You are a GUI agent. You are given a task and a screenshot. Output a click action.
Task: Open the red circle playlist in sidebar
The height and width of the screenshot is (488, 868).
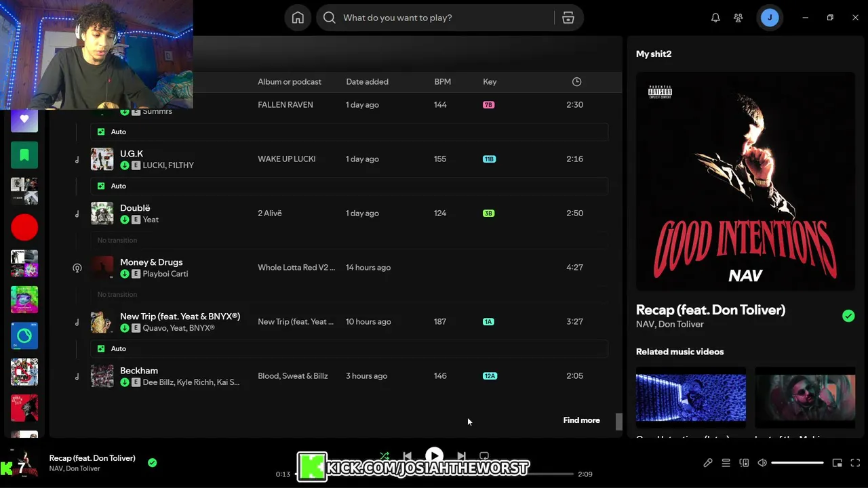coord(24,227)
